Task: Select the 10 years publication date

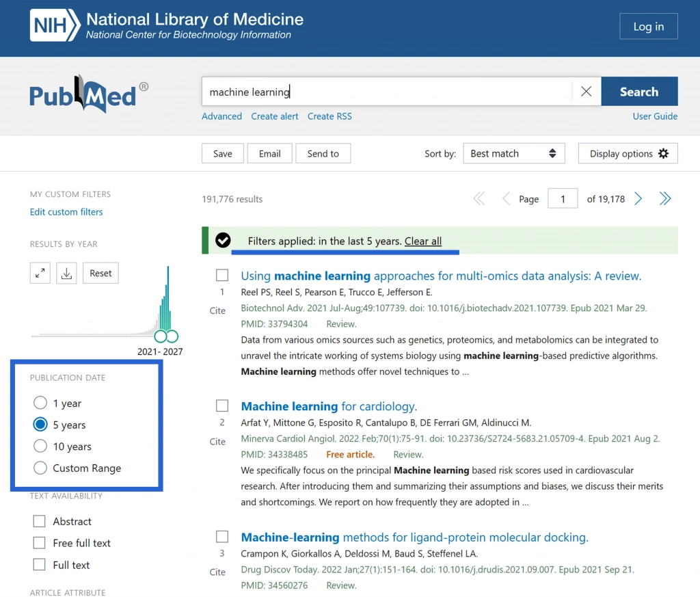Action: (40, 446)
